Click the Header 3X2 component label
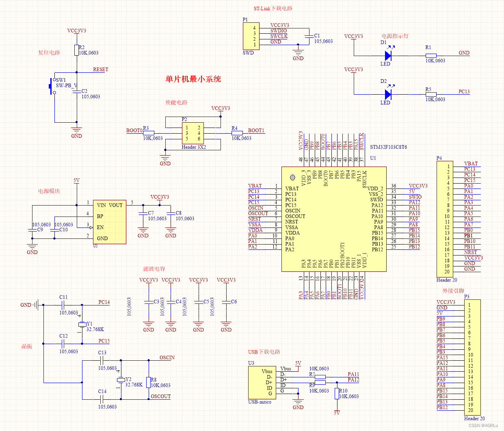Viewport: 504px width, 431px height. [194, 147]
